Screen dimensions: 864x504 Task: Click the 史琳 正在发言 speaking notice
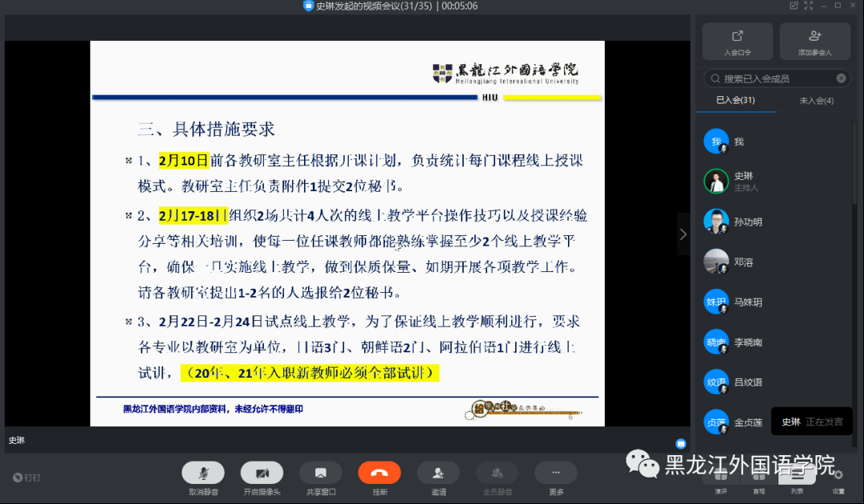[x=812, y=422]
